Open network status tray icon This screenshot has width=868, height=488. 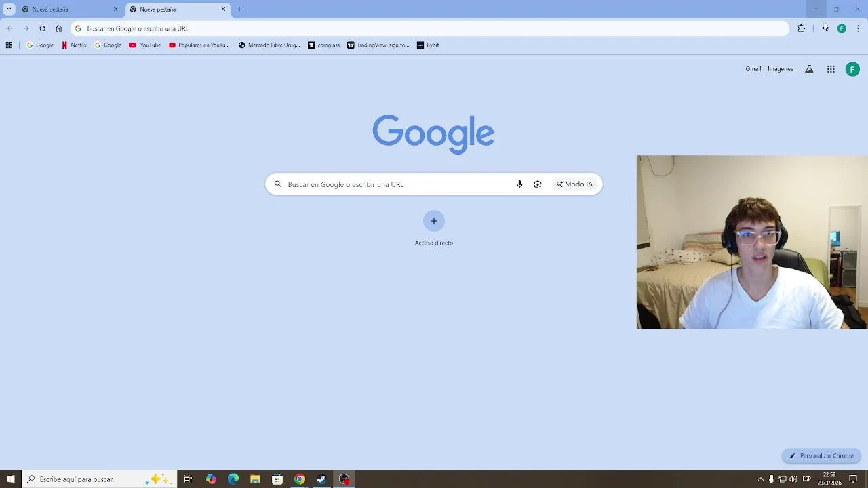pos(783,479)
